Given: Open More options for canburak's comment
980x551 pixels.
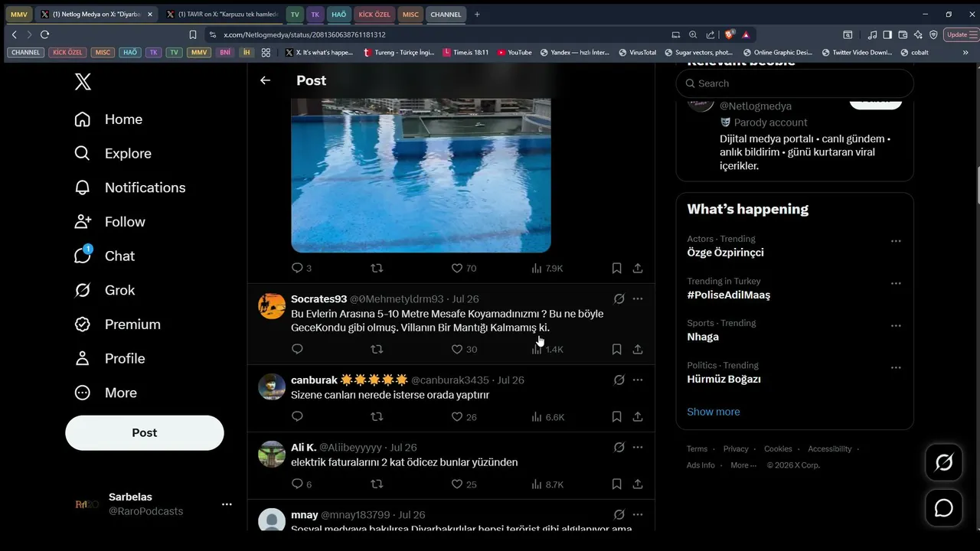Looking at the screenshot, I should [638, 380].
